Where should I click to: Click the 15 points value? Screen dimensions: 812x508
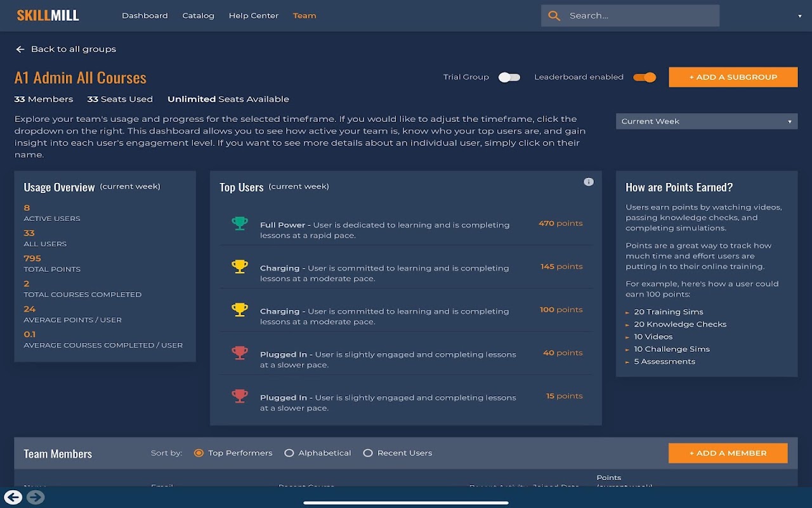[x=564, y=396]
